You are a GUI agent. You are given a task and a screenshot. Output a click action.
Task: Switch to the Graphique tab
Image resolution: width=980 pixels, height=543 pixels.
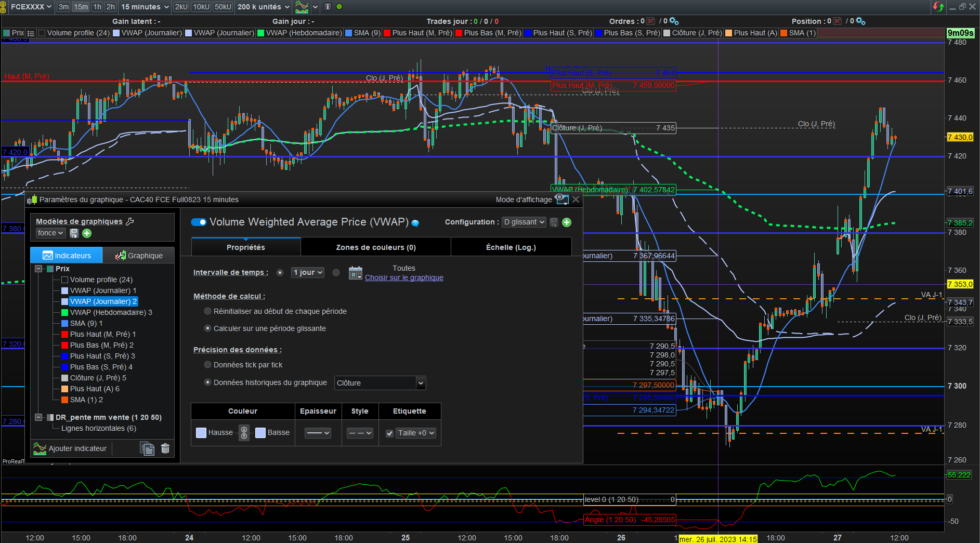139,256
